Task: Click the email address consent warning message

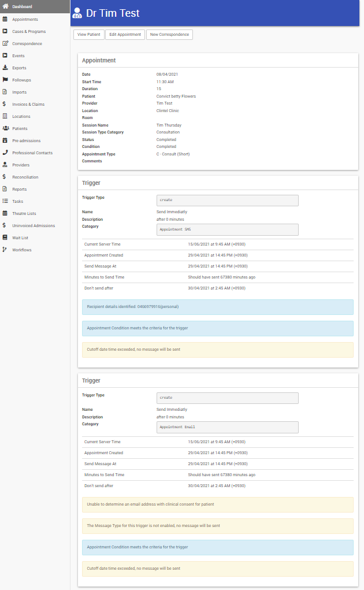Action: tap(218, 504)
